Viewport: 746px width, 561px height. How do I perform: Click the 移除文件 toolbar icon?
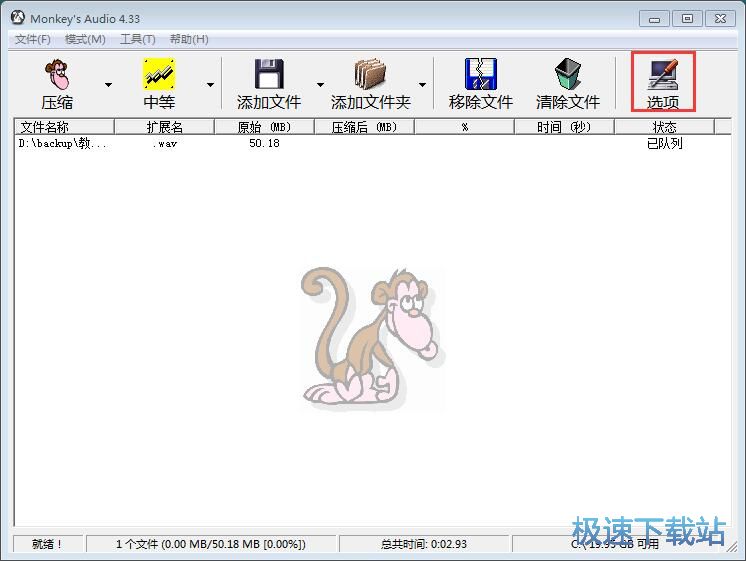tap(481, 74)
